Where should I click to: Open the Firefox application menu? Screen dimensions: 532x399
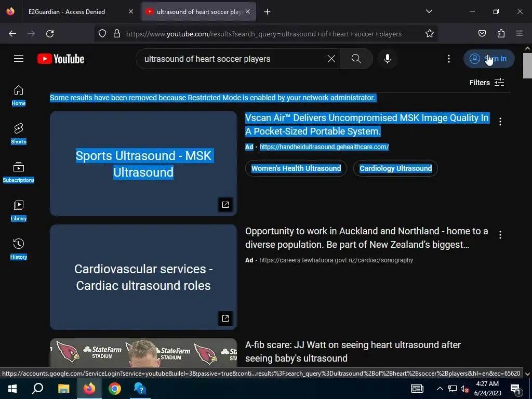pyautogui.click(x=520, y=34)
